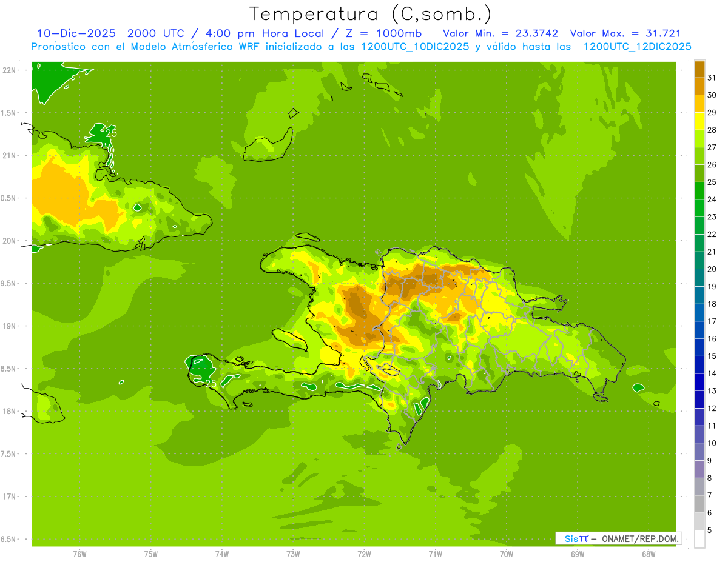Screen dimensions: 728x562
Task: Click the '26' value on the color legend
Action: coord(712,164)
